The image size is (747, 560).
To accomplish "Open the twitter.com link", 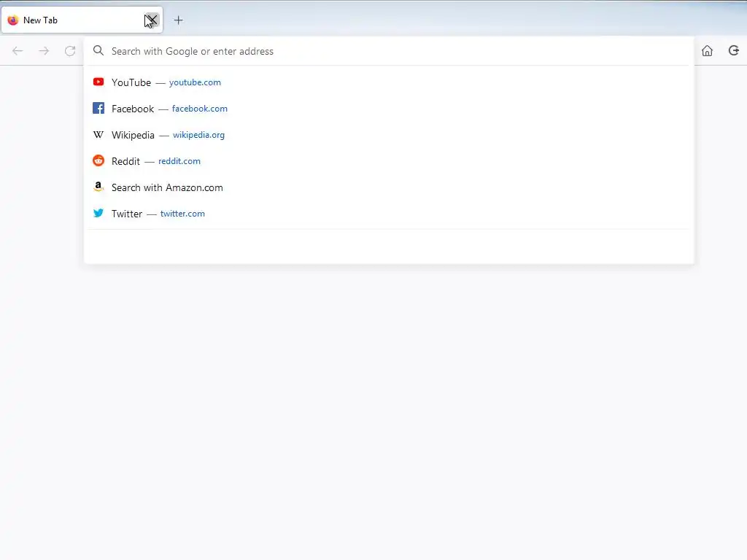I will pos(182,214).
